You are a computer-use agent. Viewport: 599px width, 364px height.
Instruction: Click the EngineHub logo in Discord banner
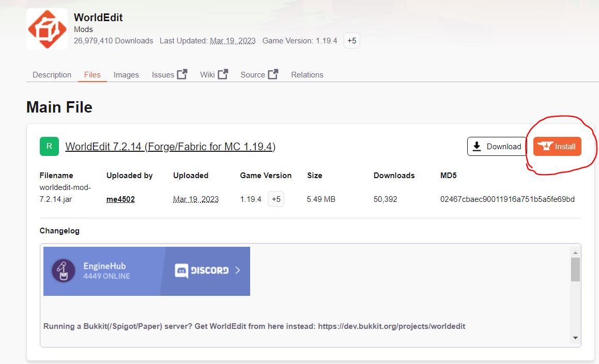[x=64, y=271]
